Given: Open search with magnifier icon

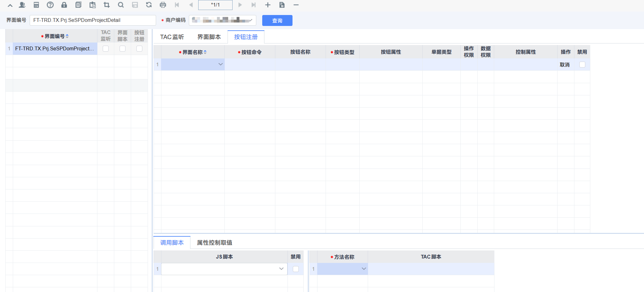Looking at the screenshot, I should coord(121,5).
